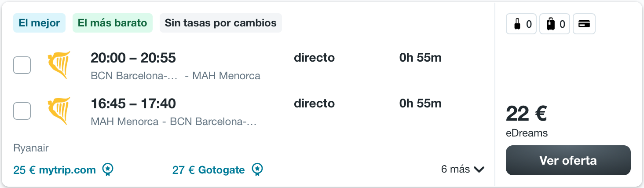Viewport: 644px width, 188px height.
Task: Click the checked baggage allowance icon
Action: click(555, 24)
